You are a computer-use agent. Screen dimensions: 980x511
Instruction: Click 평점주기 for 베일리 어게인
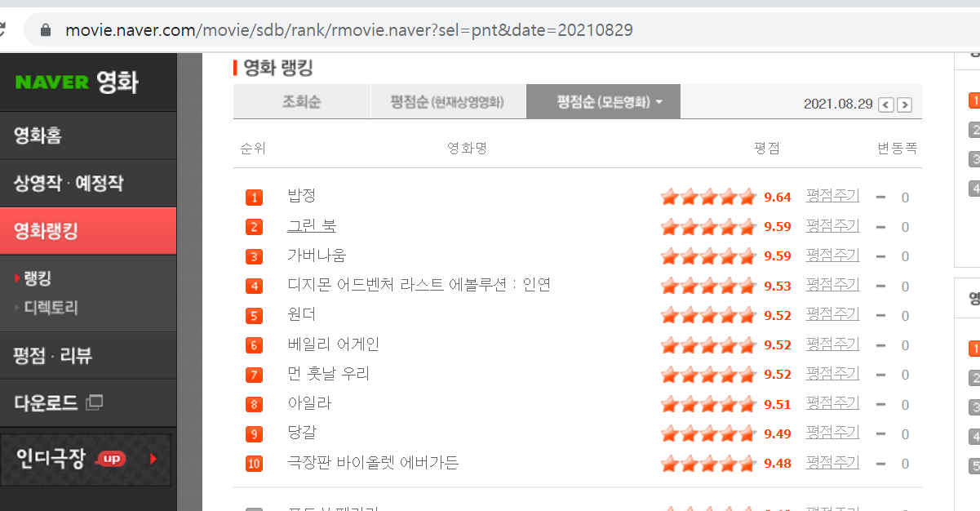[x=832, y=344]
